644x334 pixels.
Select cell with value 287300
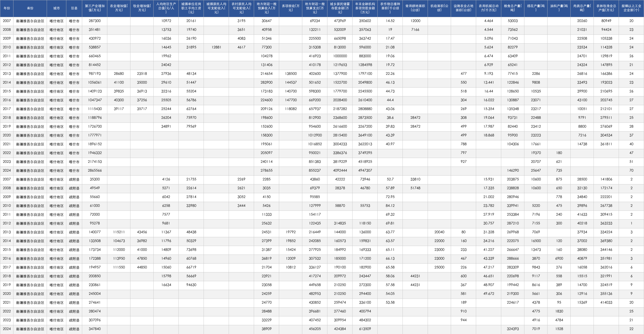(x=95, y=21)
